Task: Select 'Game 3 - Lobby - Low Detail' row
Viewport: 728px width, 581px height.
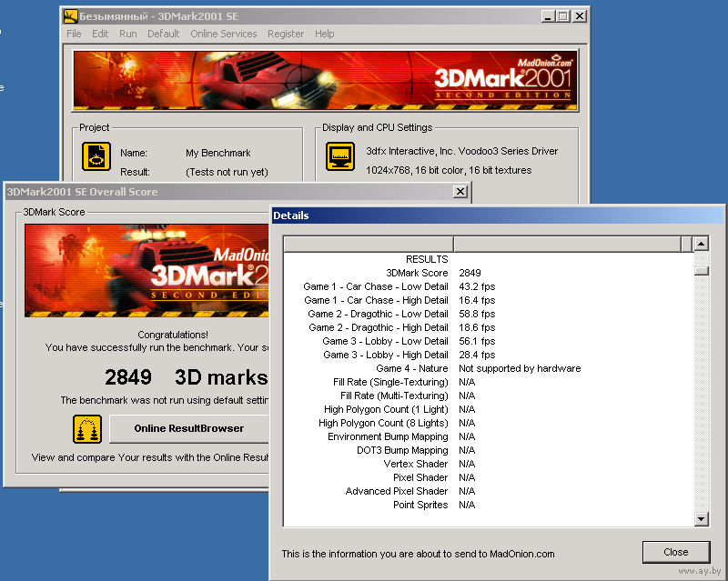Action: (489, 341)
